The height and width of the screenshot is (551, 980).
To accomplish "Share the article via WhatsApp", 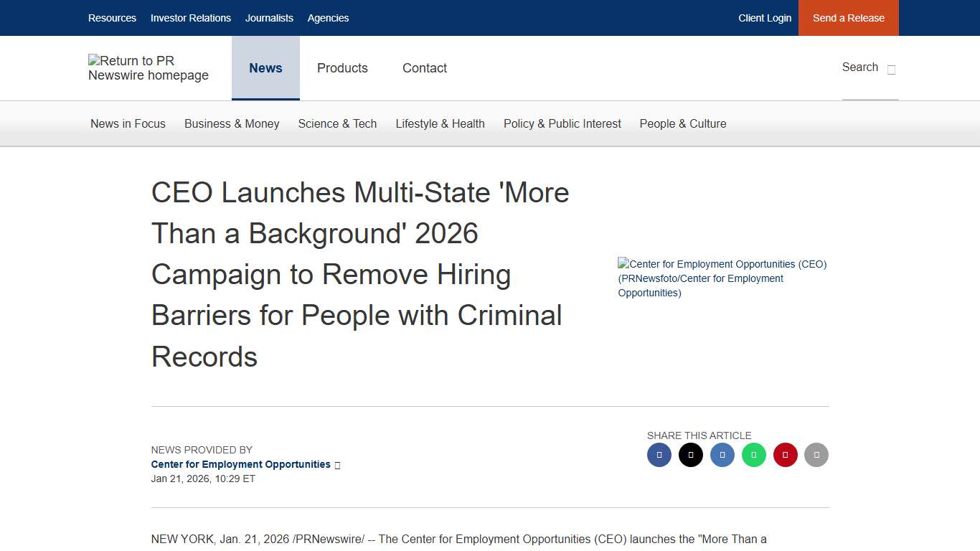I will pyautogui.click(x=754, y=455).
